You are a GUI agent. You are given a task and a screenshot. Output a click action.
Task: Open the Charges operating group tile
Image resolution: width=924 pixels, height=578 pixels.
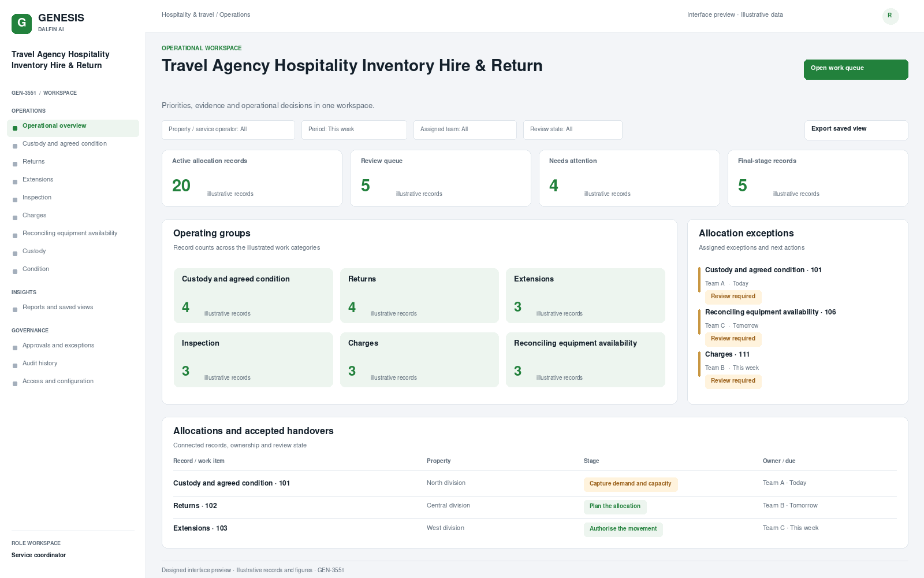(x=419, y=360)
